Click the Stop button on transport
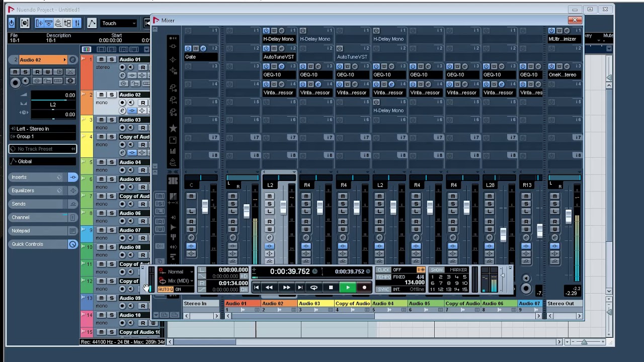Image resolution: width=644 pixels, height=362 pixels. (331, 288)
